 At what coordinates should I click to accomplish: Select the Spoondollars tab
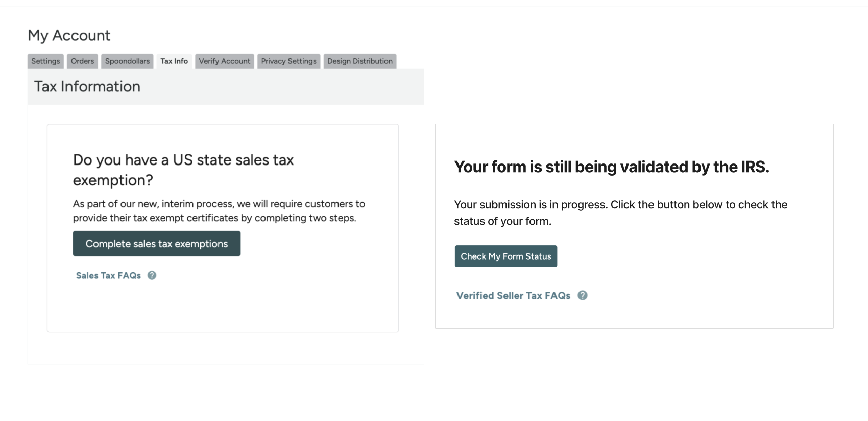pyautogui.click(x=127, y=61)
